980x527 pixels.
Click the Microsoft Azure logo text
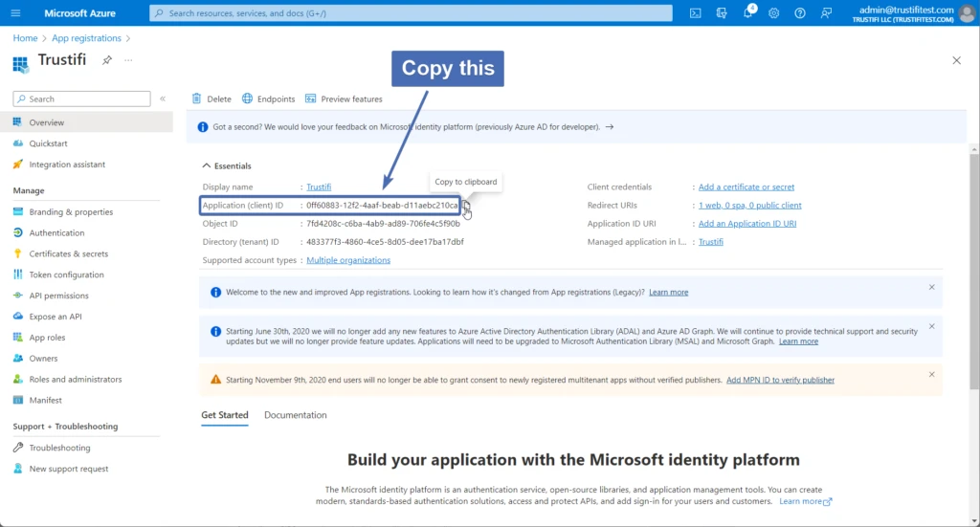coord(79,13)
